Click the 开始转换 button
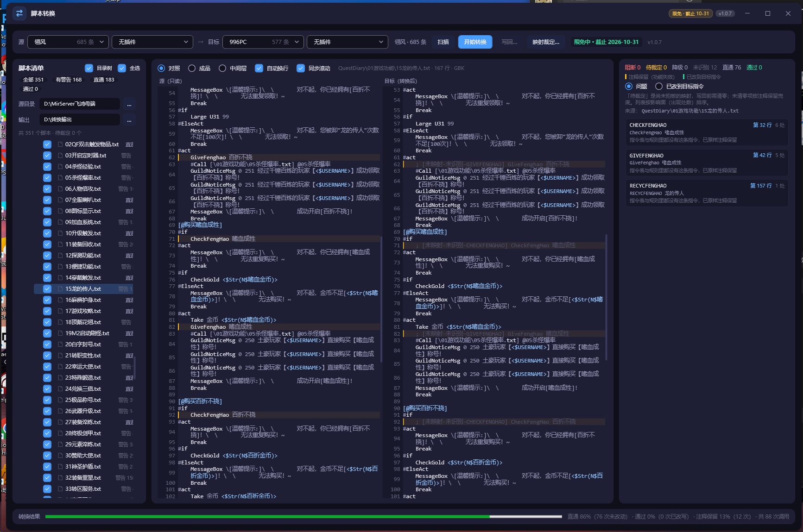803x532 pixels. (475, 42)
